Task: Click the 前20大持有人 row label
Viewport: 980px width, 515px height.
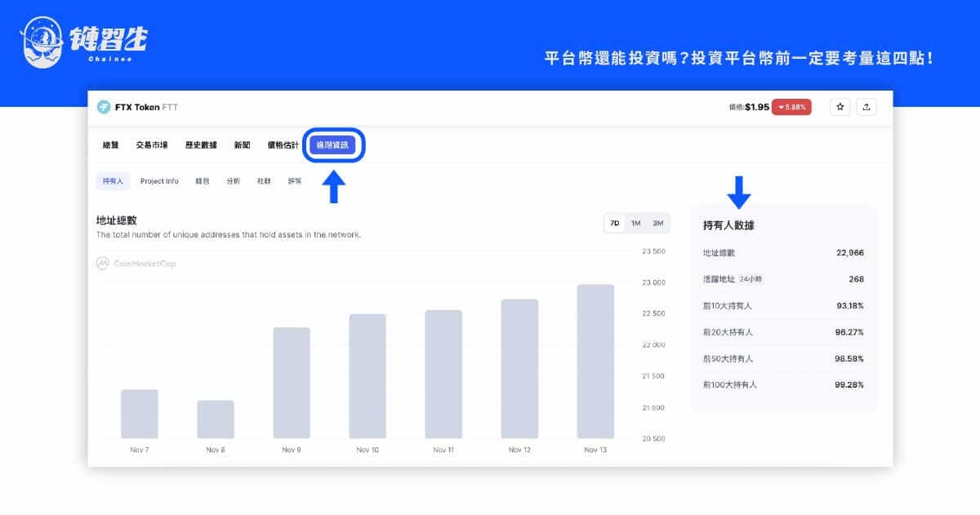Action: [728, 332]
